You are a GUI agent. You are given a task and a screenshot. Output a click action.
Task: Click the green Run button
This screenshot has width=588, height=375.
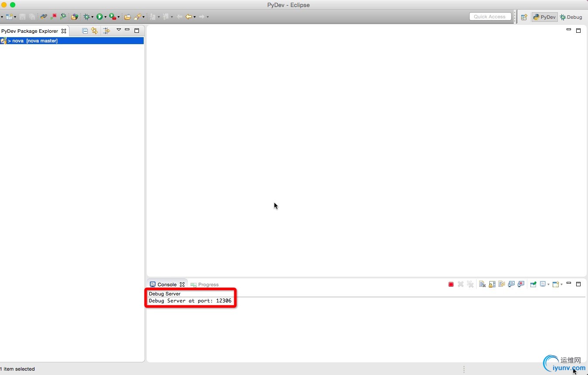100,17
